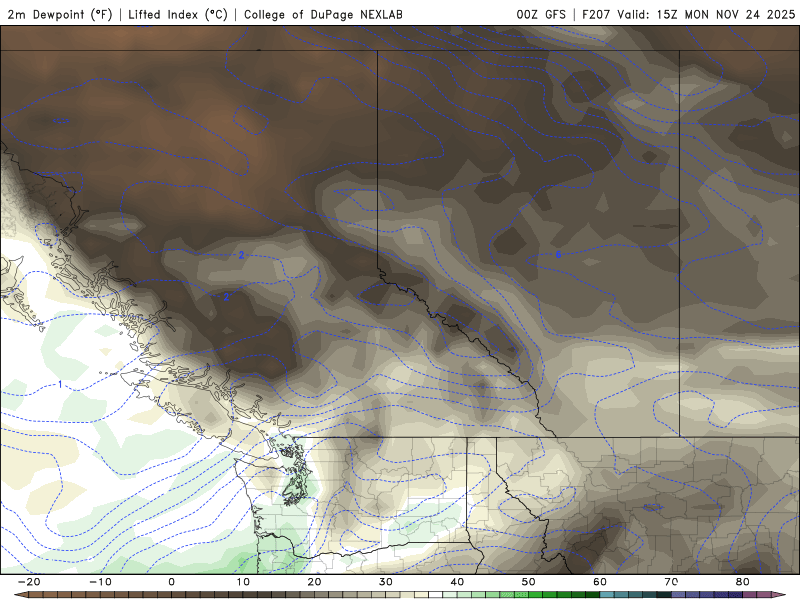Click the "40" legend value
This screenshot has height=600, width=800.
tap(457, 582)
